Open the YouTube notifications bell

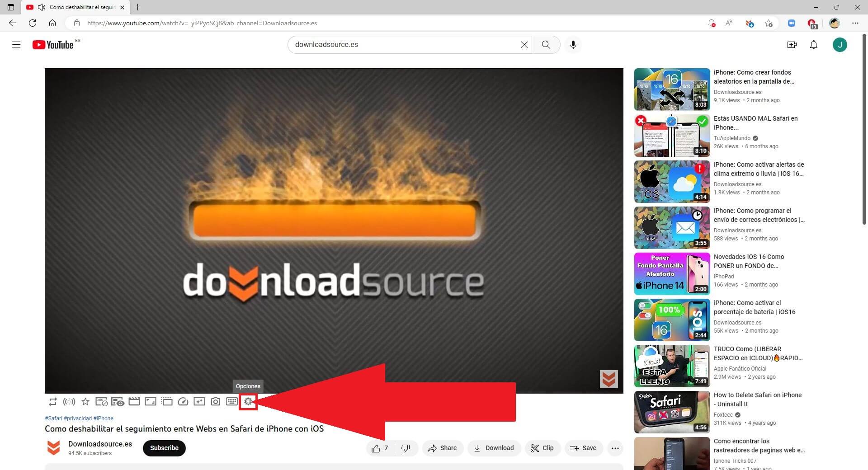(814, 45)
